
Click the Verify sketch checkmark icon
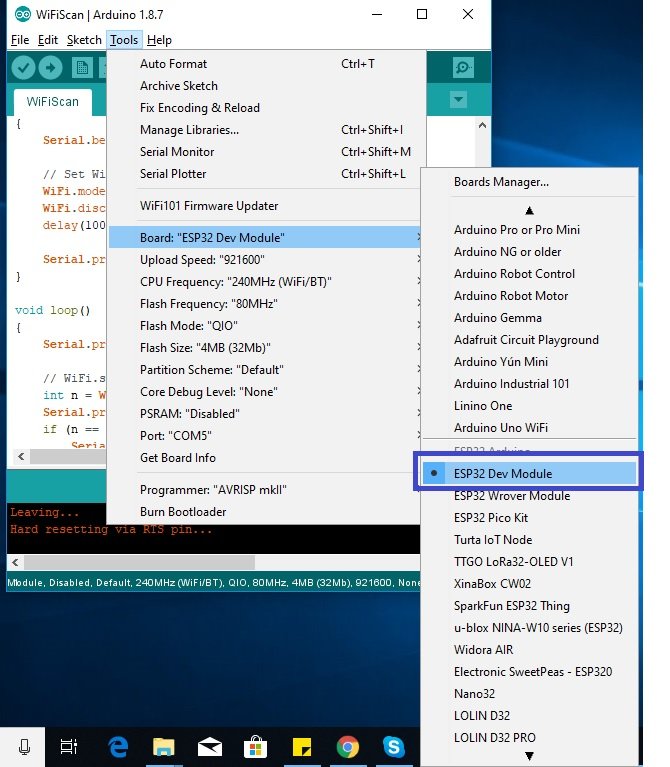pyautogui.click(x=23, y=68)
